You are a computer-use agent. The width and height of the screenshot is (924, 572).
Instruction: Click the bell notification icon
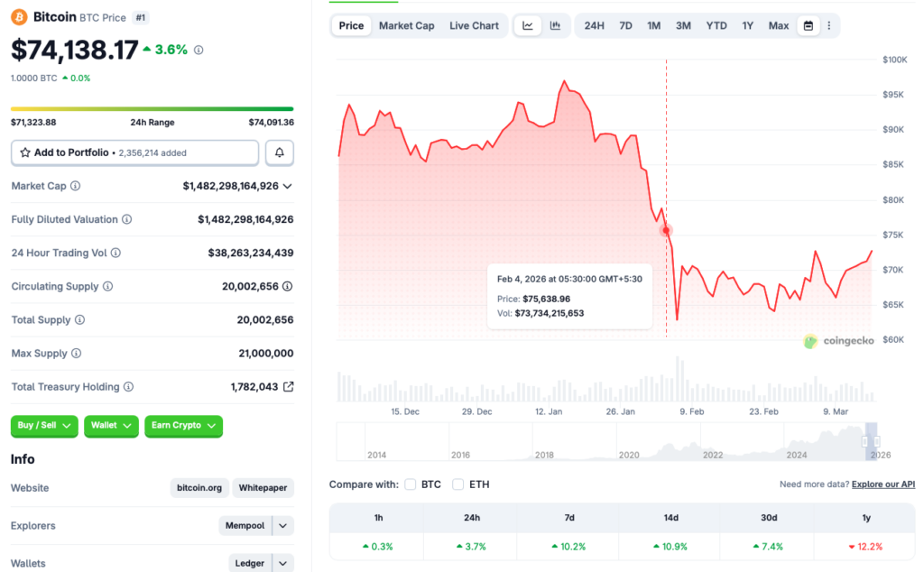point(279,152)
